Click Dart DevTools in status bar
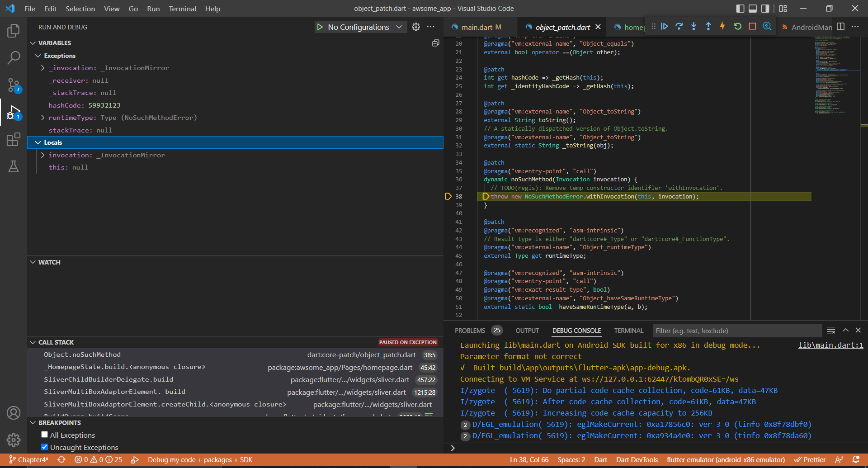The image size is (868, 468). pyautogui.click(x=637, y=460)
